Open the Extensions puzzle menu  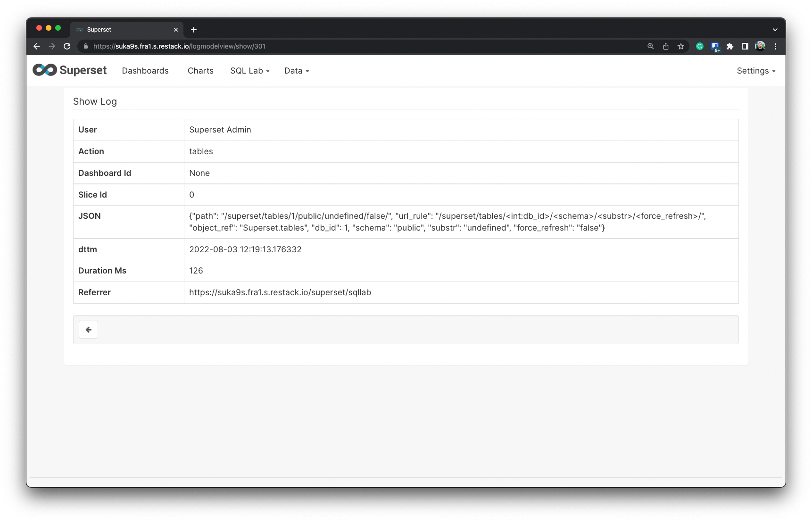pos(730,46)
